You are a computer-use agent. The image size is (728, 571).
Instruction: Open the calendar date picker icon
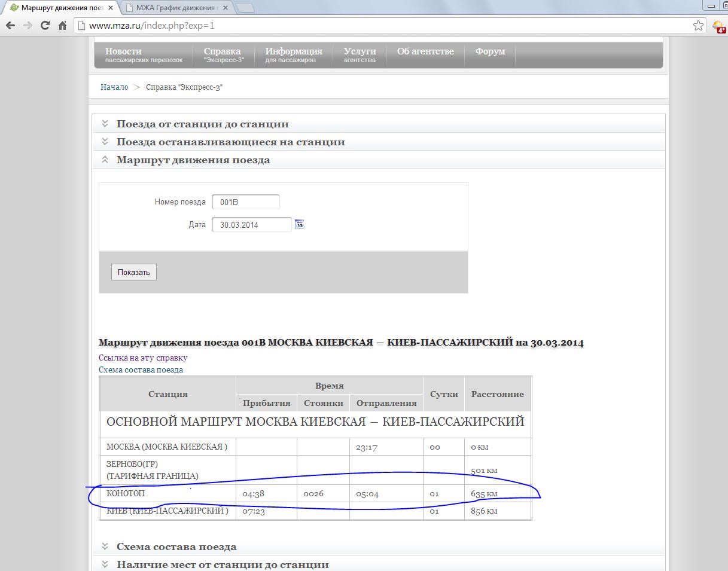(300, 224)
